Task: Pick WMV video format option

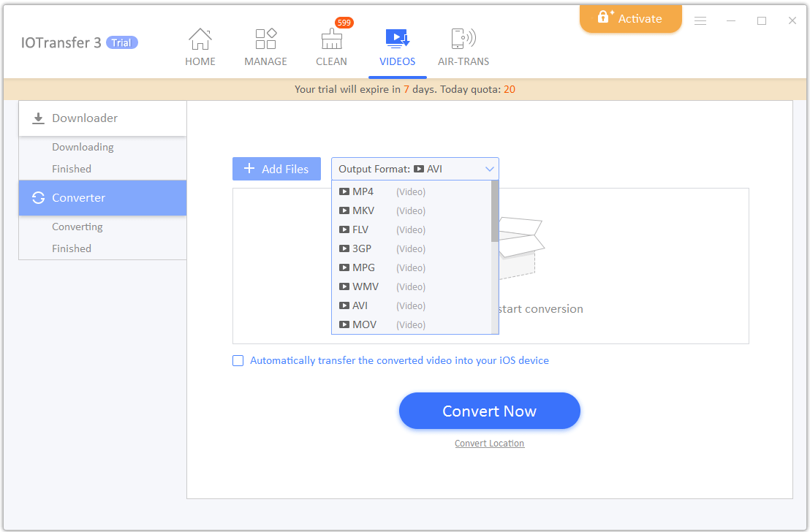Action: point(366,286)
